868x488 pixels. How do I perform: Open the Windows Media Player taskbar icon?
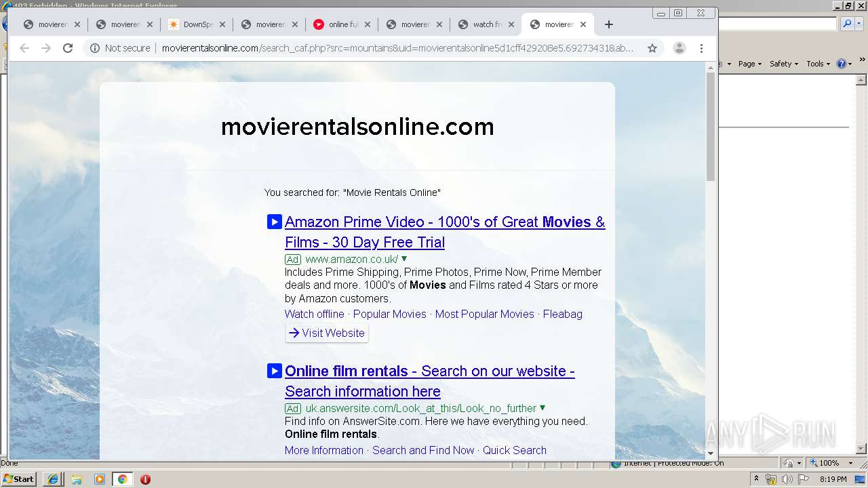[100, 479]
